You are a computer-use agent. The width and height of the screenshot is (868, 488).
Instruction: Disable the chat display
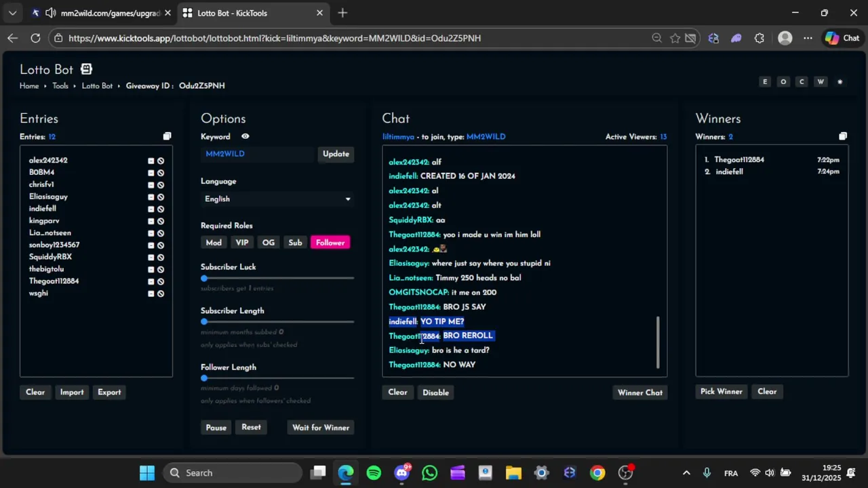435,392
